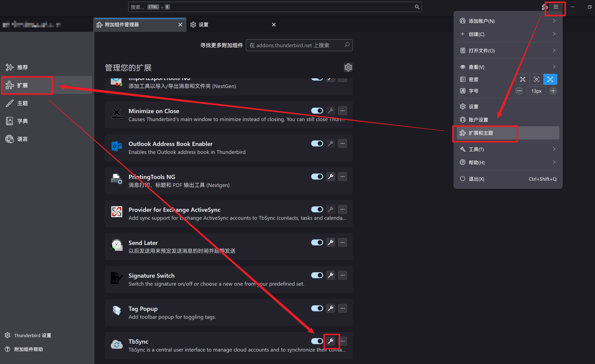Open 推荐 category in sidebar
The height and width of the screenshot is (364, 595).
click(x=47, y=67)
